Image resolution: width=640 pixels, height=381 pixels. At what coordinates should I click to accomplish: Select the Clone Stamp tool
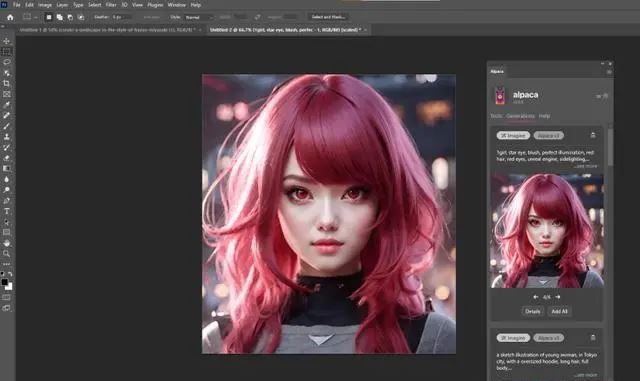(7, 137)
